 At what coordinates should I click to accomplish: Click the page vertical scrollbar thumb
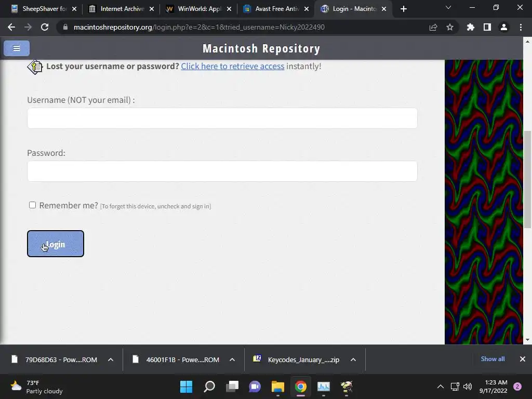pos(527,179)
